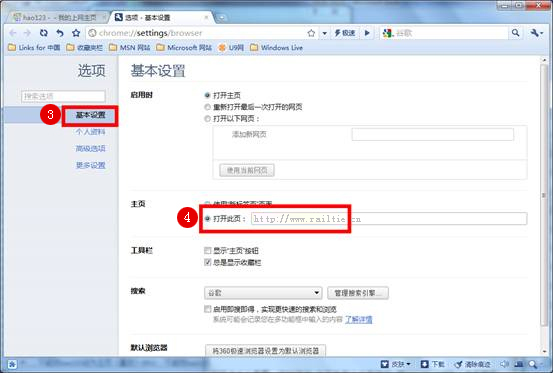The height and width of the screenshot is (373, 553).
Task: Open the 了解详情 link
Action: click(x=359, y=319)
